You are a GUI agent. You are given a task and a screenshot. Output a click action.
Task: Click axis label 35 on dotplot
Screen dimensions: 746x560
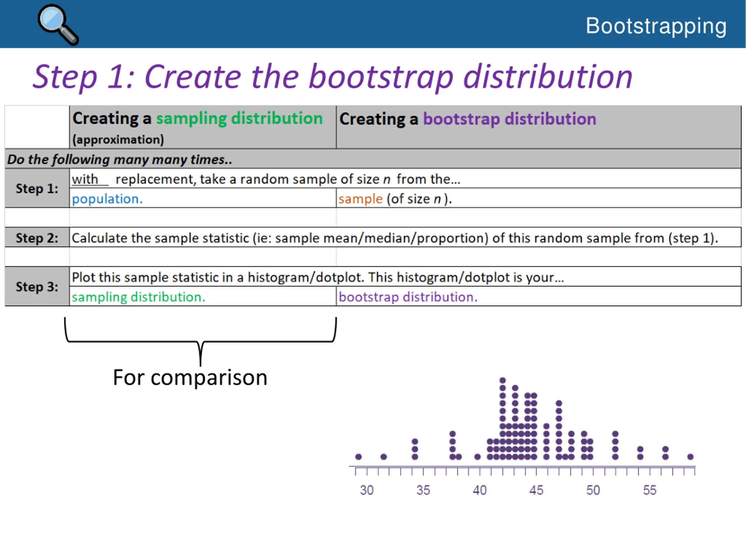pos(423,490)
